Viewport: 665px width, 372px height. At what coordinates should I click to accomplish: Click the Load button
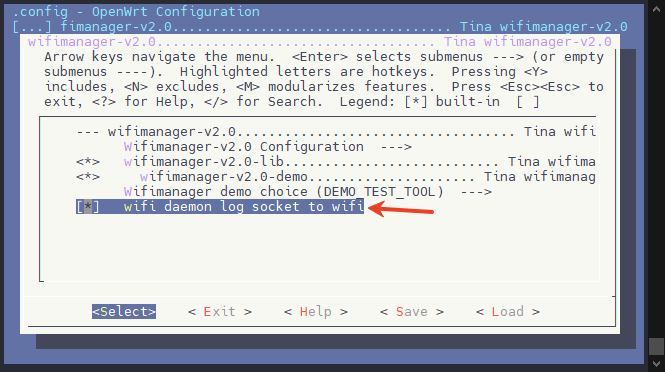coord(508,312)
